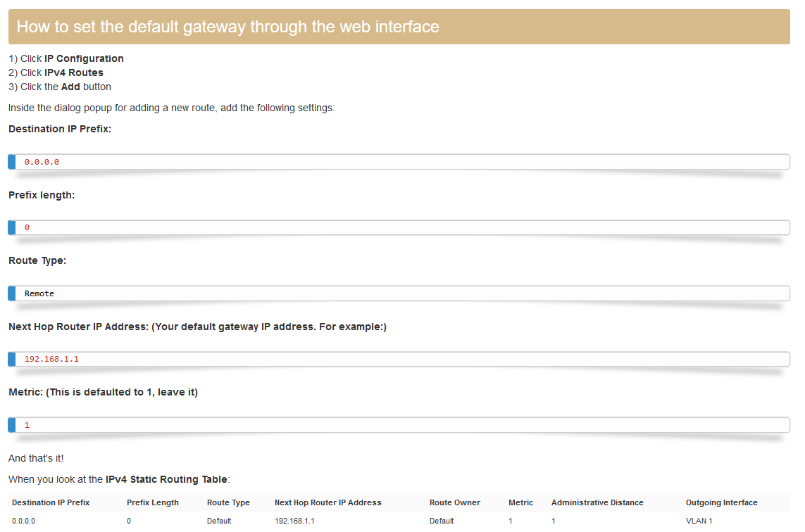The width and height of the screenshot is (805, 532).
Task: Click the "Destination IP Prefix" table column header
Action: [x=51, y=502]
